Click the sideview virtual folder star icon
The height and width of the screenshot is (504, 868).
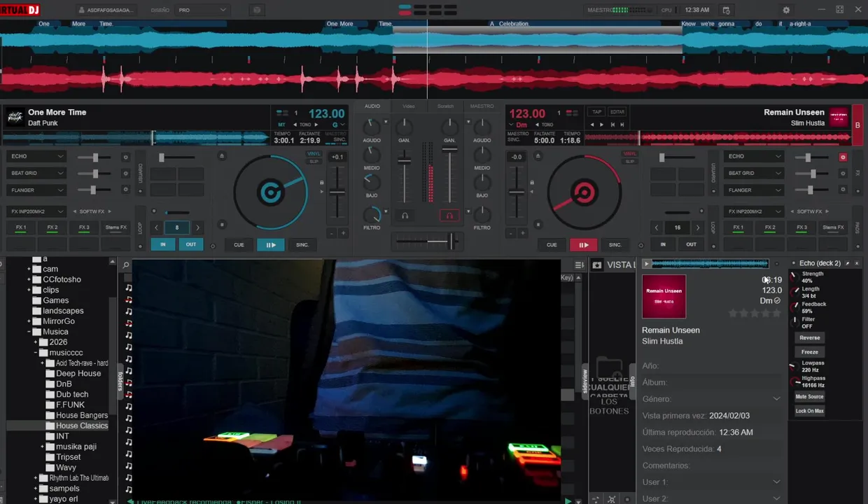pyautogui.click(x=597, y=265)
